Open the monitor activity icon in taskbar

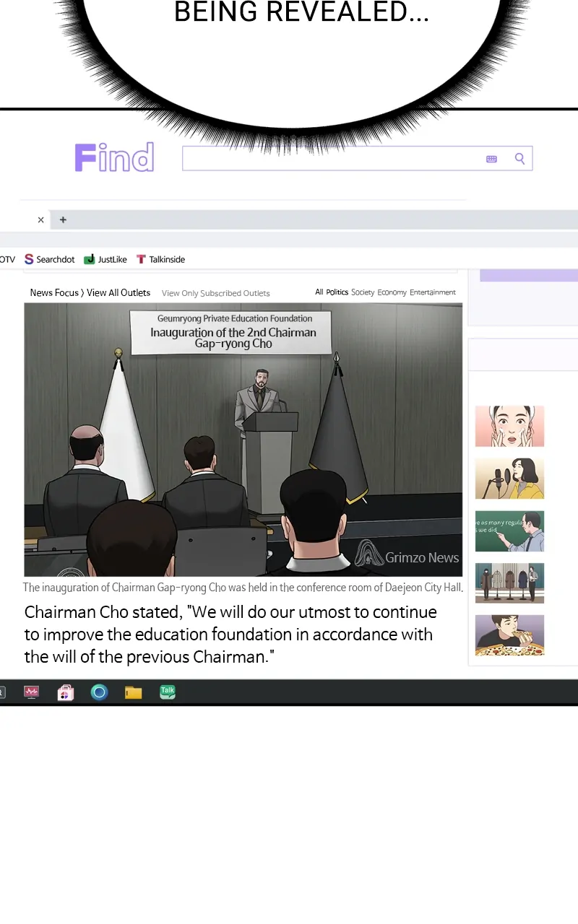pos(31,692)
